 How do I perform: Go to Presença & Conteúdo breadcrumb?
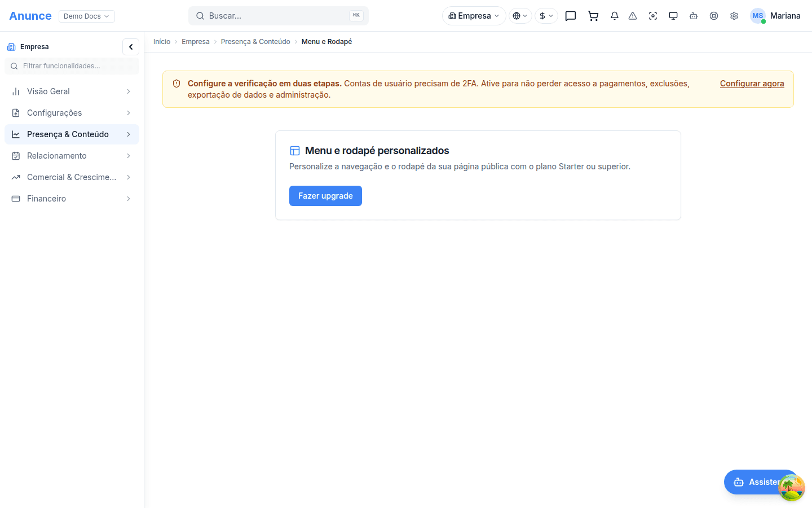tap(255, 42)
